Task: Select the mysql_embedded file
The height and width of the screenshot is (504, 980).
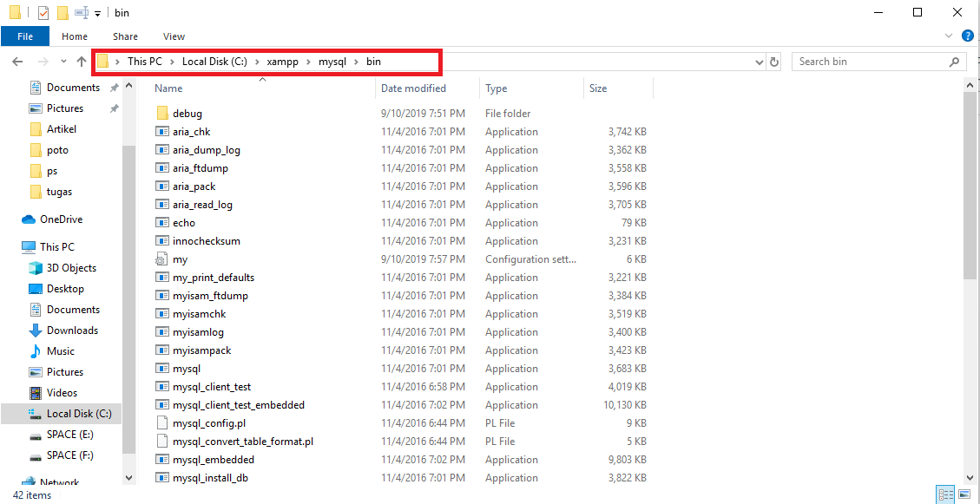Action: point(214,460)
